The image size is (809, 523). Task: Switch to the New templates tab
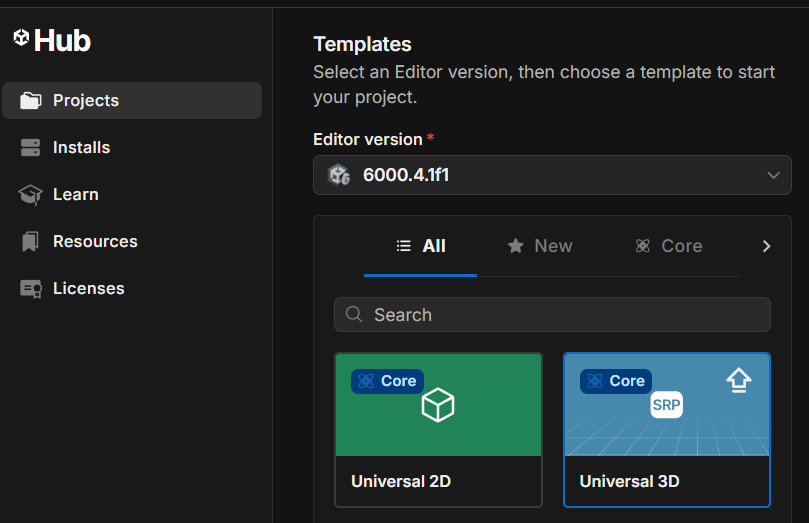coord(540,246)
